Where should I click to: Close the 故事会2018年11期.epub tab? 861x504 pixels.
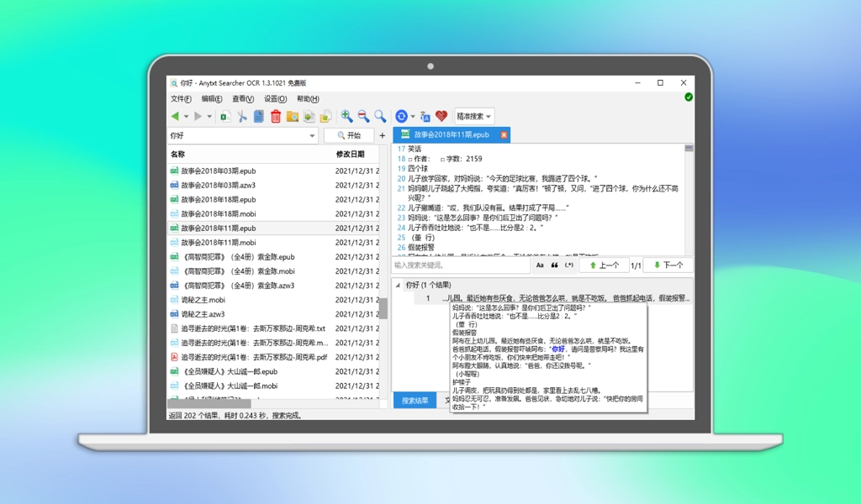[504, 134]
